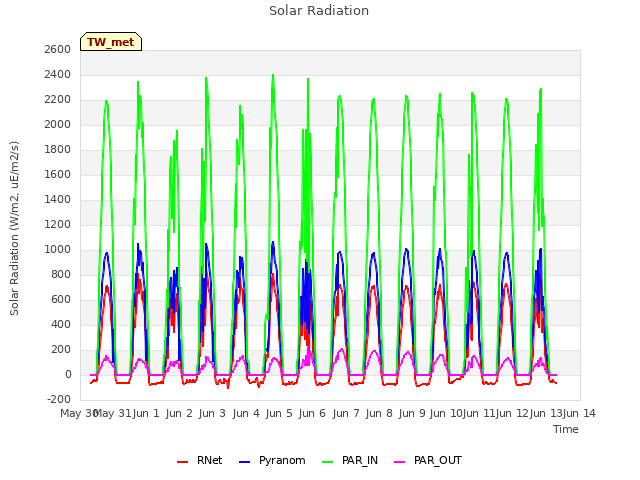The width and height of the screenshot is (640, 480).
Task: Click the Jun 4 x-axis date label
Action: click(246, 413)
